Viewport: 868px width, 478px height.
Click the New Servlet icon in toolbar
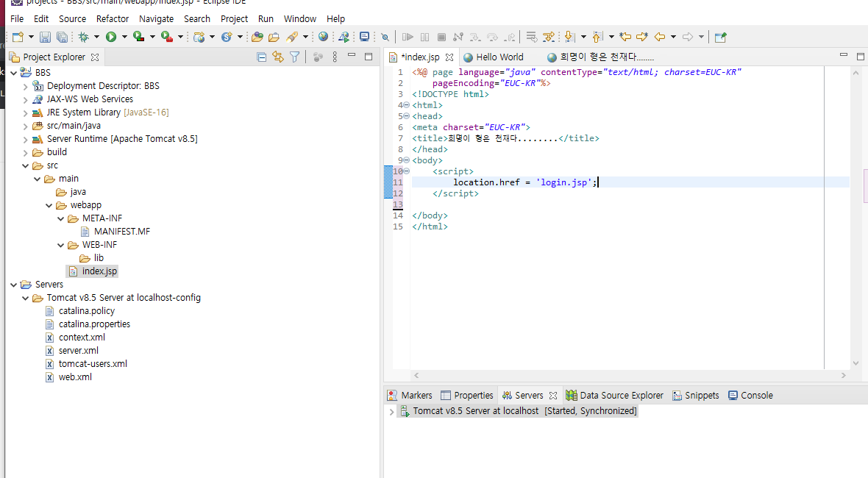click(x=227, y=37)
